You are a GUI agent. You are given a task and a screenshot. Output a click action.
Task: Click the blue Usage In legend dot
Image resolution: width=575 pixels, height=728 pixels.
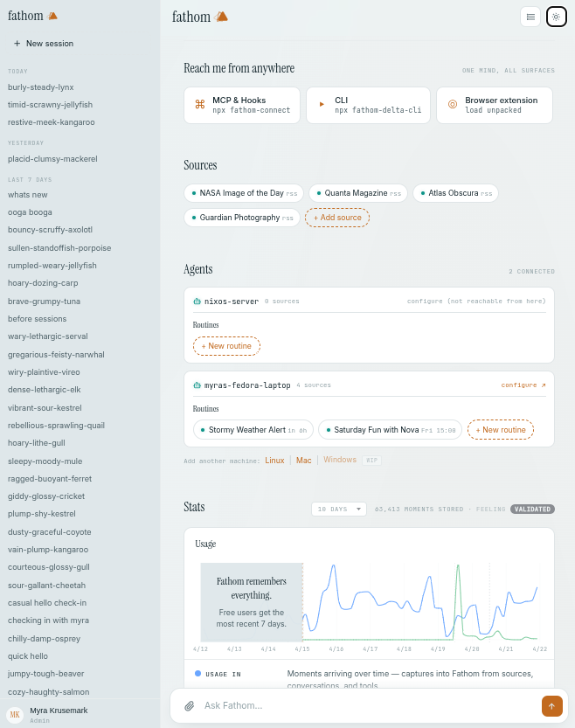198,673
